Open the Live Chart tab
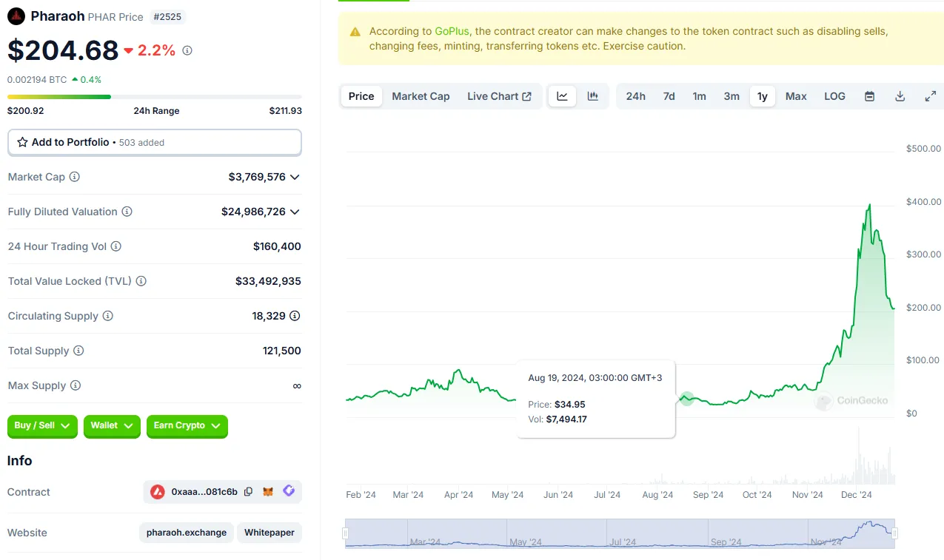This screenshot has height=560, width=944. click(x=499, y=96)
